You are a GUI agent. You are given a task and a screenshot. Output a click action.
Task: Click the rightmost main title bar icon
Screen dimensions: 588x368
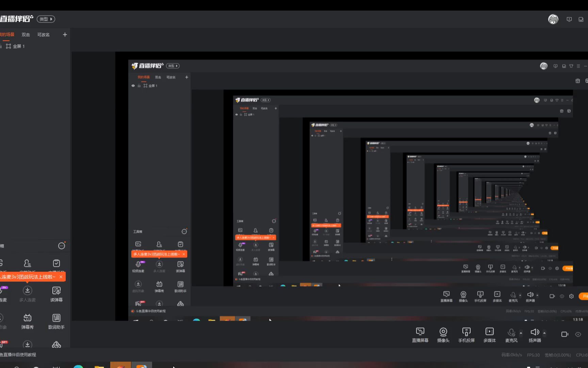point(581,19)
